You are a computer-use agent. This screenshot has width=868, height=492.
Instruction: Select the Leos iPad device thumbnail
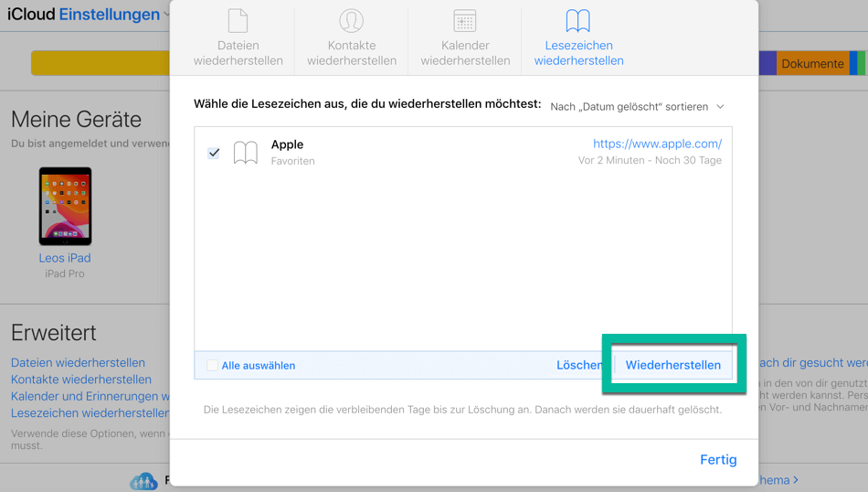[65, 206]
